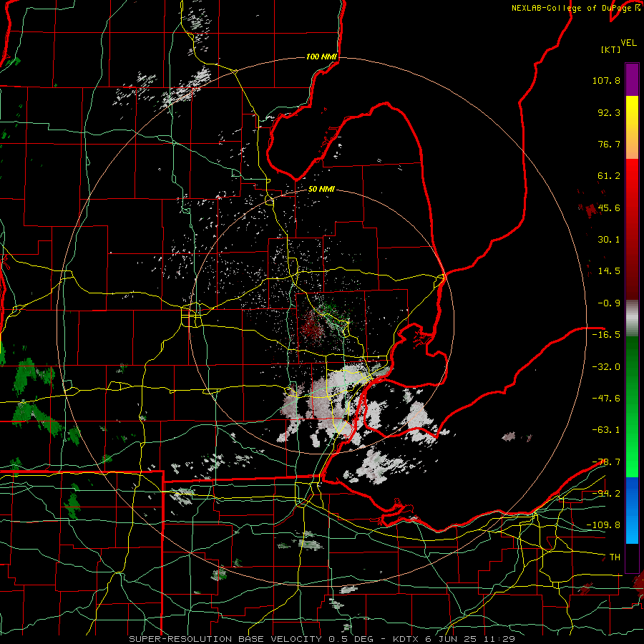644x644 pixels.
Task: Select the -32.0 velocity scale value
Action: pyautogui.click(x=606, y=367)
